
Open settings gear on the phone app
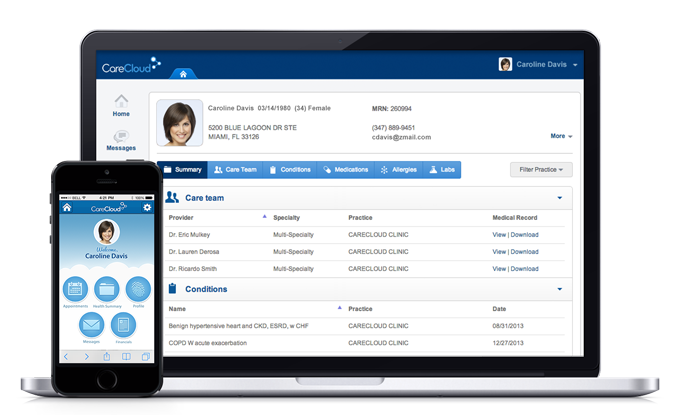coord(147,207)
